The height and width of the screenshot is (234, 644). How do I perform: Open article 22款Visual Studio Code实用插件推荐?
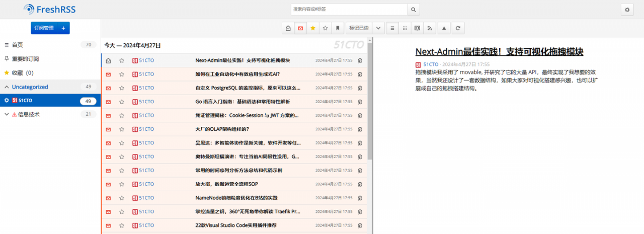pos(235,225)
